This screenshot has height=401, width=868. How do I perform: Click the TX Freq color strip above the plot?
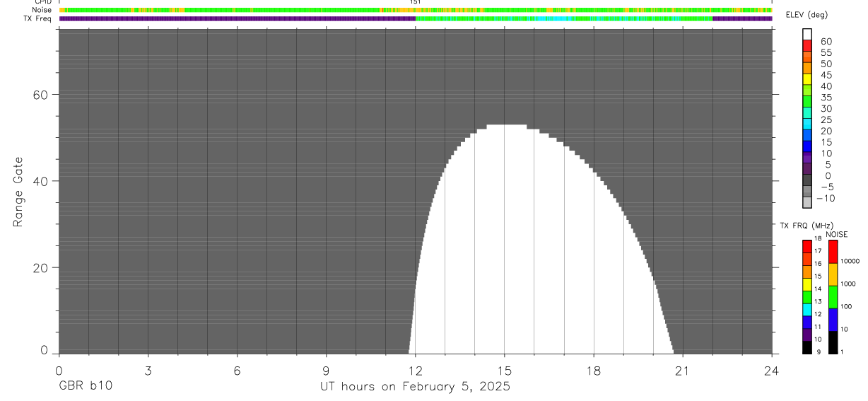coord(416,18)
